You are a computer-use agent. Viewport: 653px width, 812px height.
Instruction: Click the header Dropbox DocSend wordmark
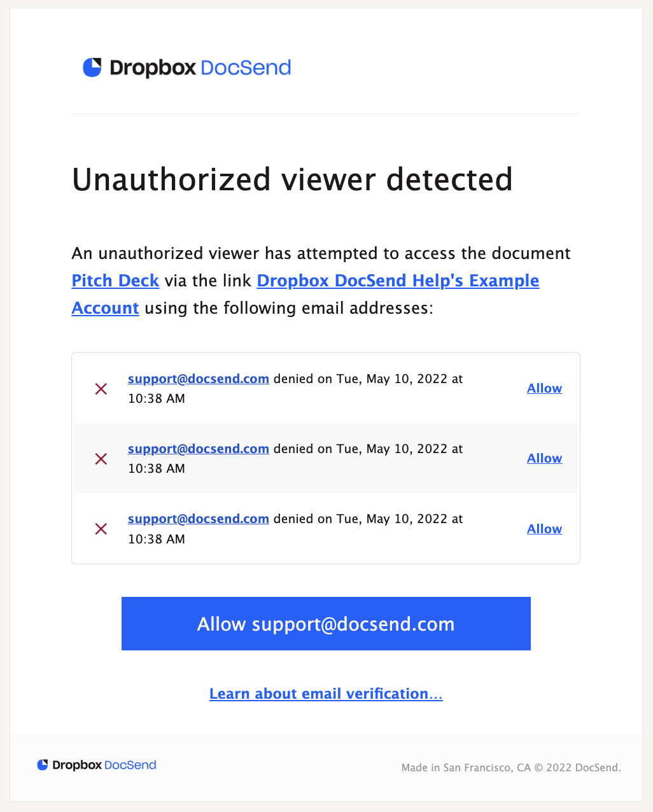point(200,67)
